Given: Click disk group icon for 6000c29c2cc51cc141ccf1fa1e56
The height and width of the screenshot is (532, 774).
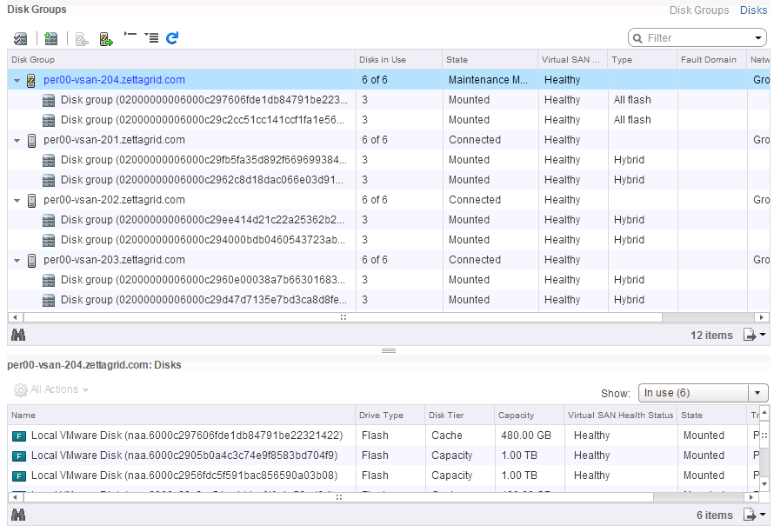Looking at the screenshot, I should [x=49, y=120].
